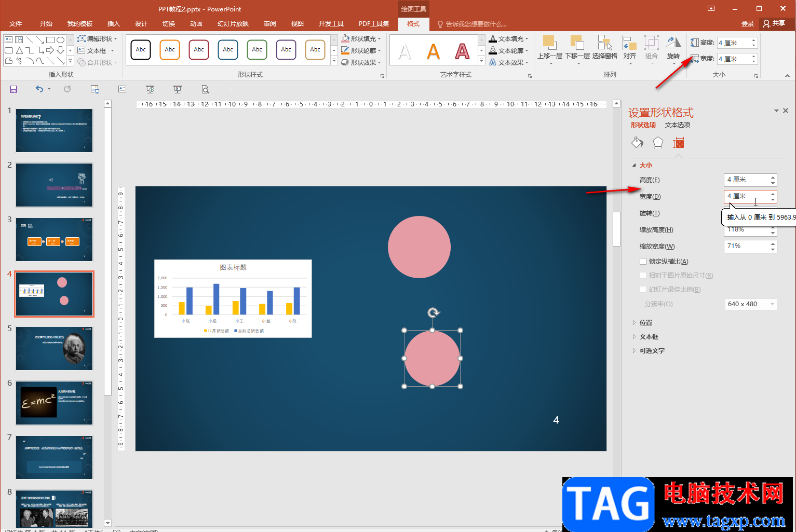
Task: Open Size & Properties icon in format pane
Action: click(x=678, y=143)
